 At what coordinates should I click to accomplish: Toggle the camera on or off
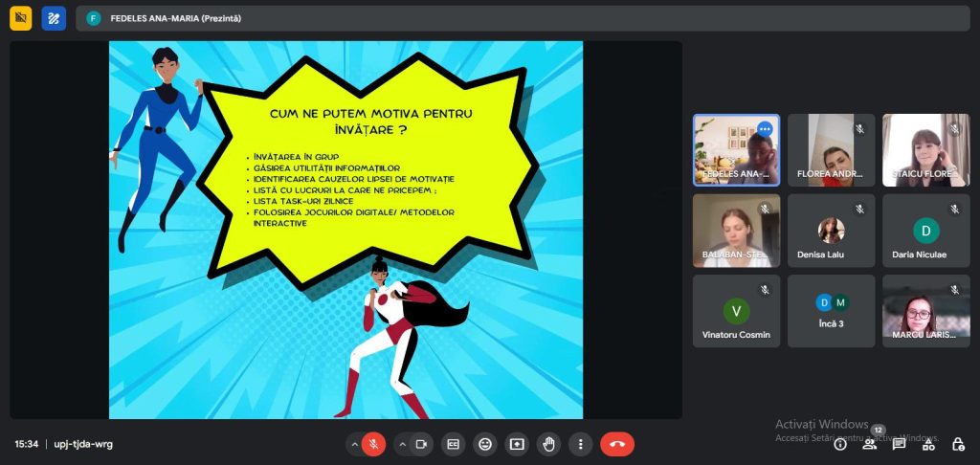click(420, 444)
